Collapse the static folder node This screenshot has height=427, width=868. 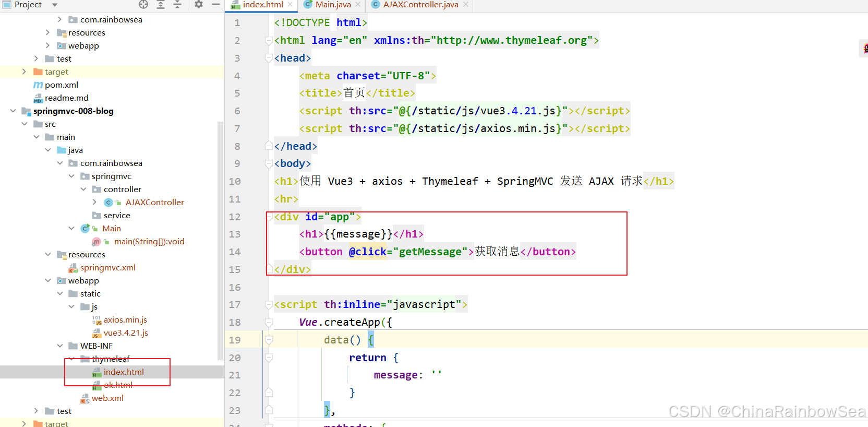tap(60, 293)
